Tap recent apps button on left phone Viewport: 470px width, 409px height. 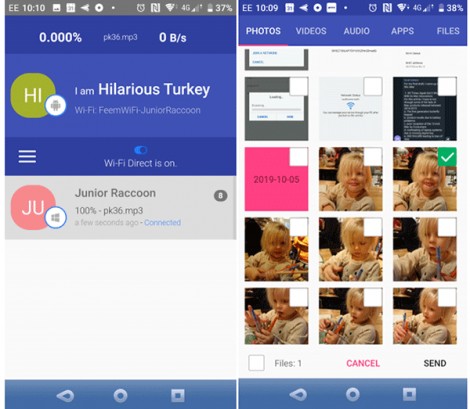click(178, 396)
